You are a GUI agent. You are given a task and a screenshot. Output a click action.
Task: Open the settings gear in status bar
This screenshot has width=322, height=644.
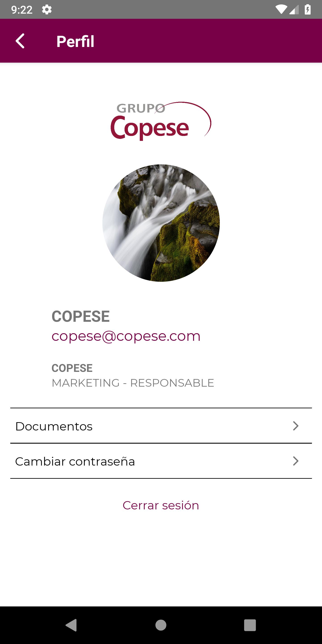click(x=47, y=10)
